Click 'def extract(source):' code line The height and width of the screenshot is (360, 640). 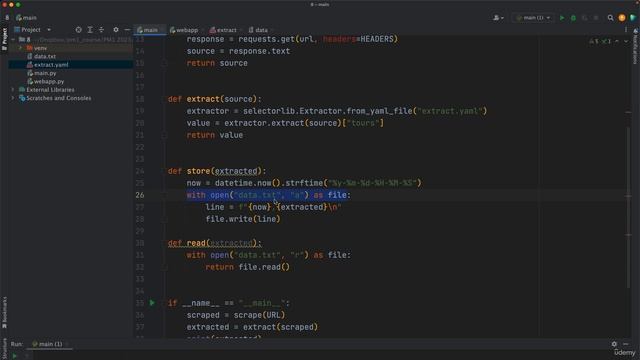click(215, 99)
